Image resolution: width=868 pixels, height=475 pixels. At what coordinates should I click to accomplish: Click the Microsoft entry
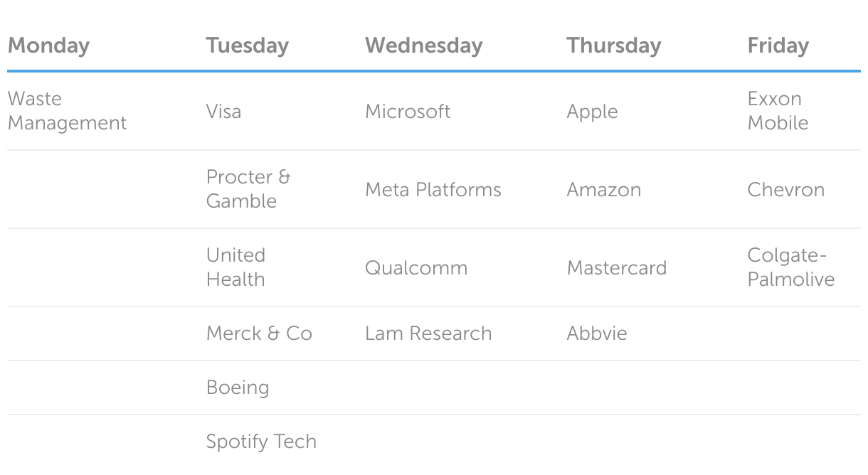coord(408,112)
